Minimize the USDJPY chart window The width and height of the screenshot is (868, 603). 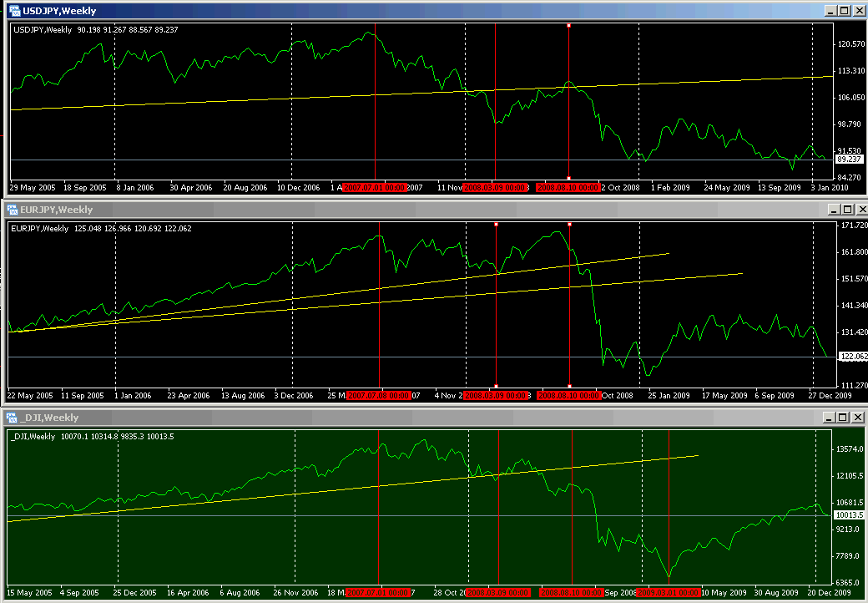830,11
